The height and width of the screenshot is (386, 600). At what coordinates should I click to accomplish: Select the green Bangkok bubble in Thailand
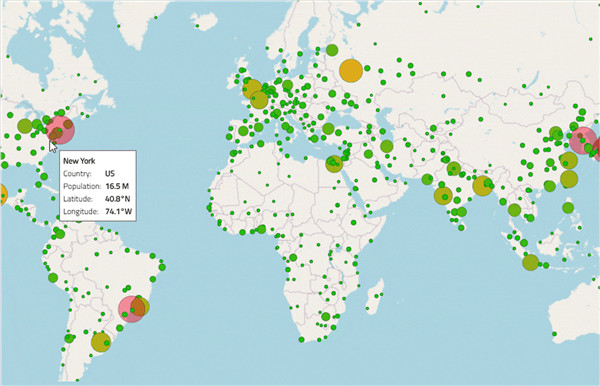tap(514, 210)
